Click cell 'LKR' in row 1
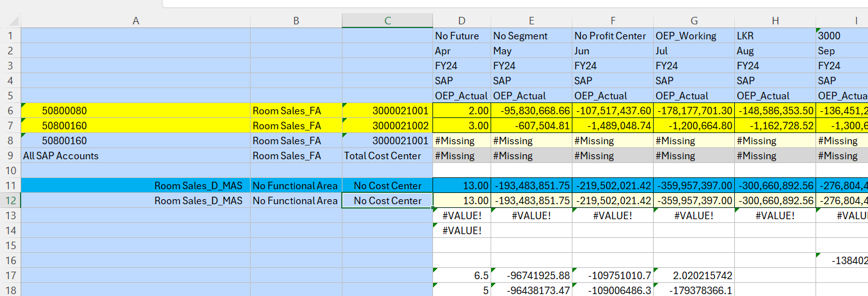Image resolution: width=868 pixels, height=296 pixels. (x=775, y=36)
